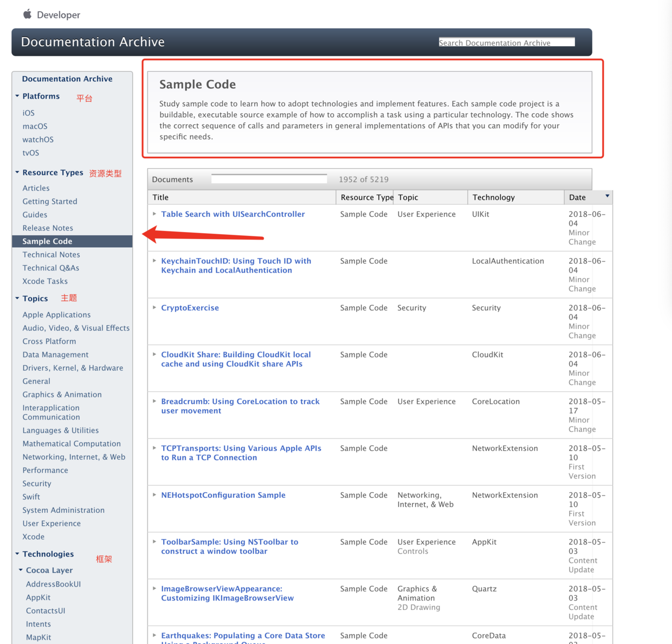Screen dimensions: 672x644
Task: Click the Documents filter text field
Action: [x=269, y=179]
